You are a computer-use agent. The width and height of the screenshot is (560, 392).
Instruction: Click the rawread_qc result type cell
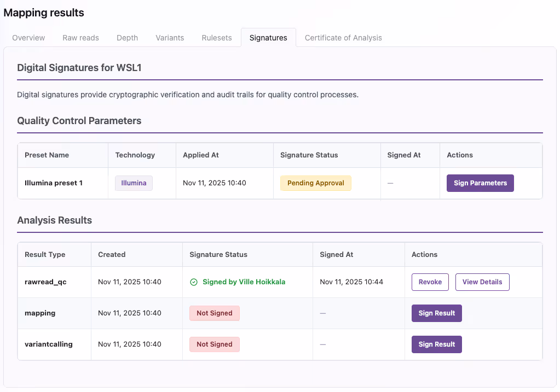[55, 282]
